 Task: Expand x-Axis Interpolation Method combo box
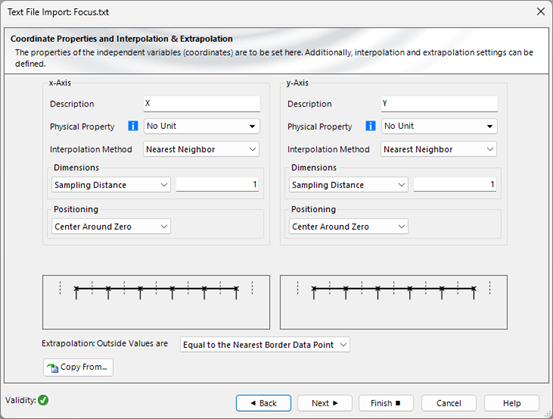pos(201,149)
